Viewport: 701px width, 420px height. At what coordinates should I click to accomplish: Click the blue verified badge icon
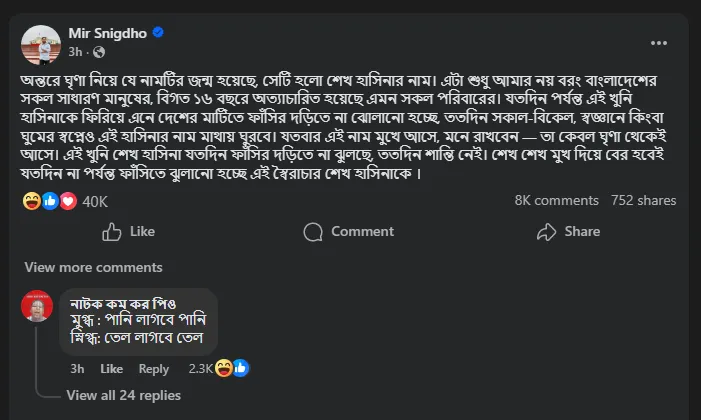(158, 33)
